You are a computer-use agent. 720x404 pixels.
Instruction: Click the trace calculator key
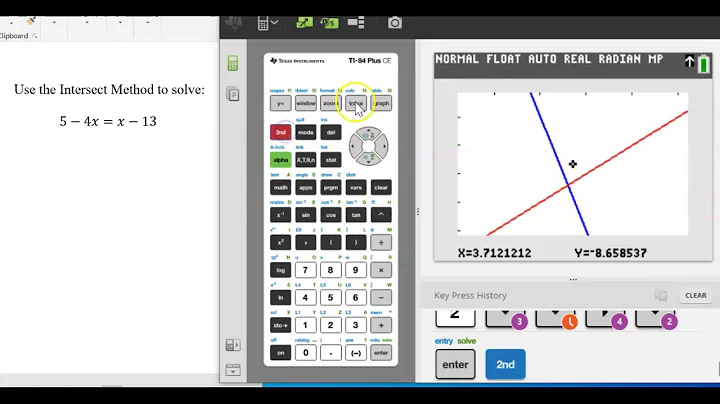356,103
